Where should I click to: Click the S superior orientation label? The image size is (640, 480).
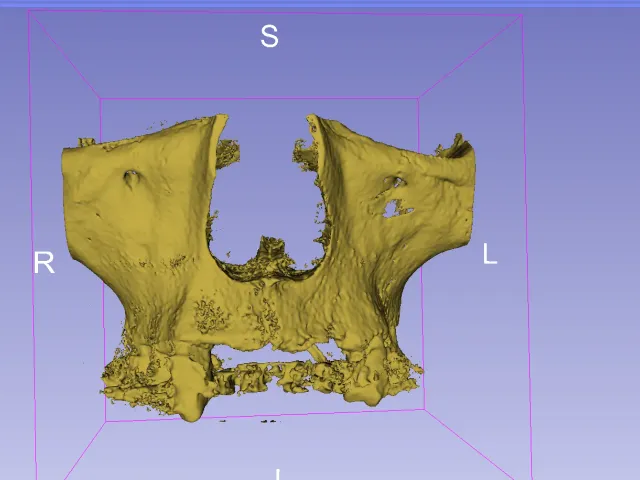(269, 36)
